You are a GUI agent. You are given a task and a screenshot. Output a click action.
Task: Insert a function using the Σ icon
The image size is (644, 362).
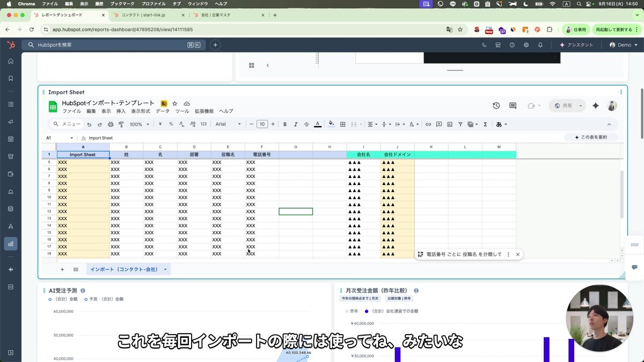click(485, 124)
